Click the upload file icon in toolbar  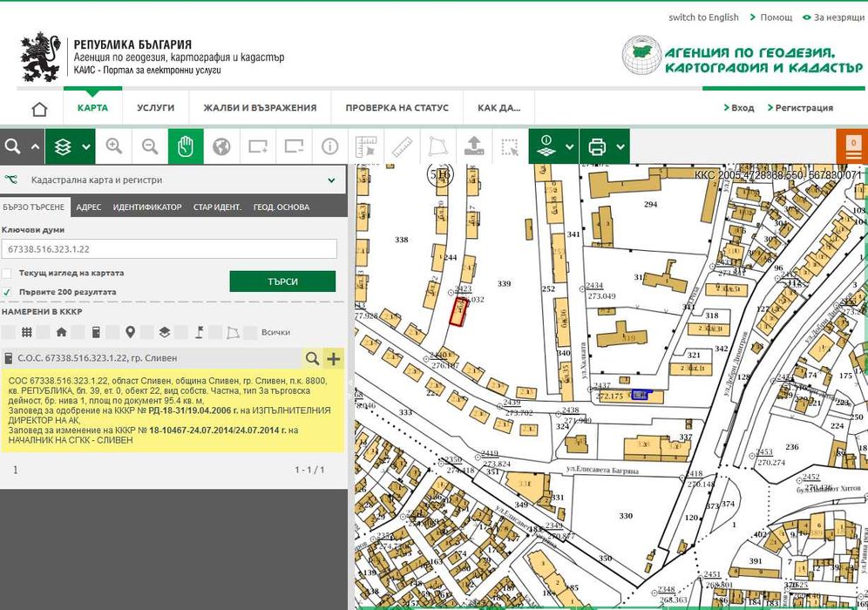(x=473, y=146)
